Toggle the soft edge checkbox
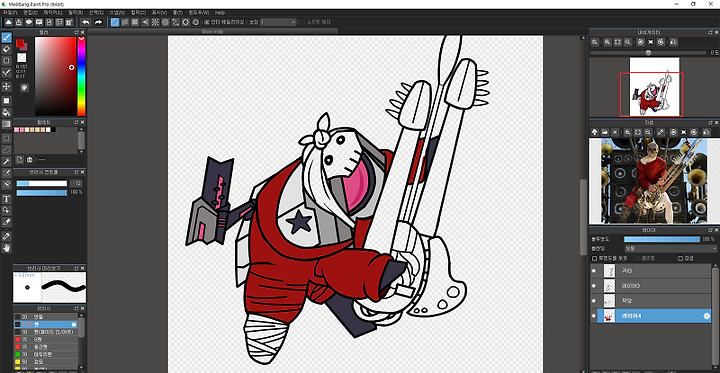This screenshot has height=373, width=720. click(302, 22)
